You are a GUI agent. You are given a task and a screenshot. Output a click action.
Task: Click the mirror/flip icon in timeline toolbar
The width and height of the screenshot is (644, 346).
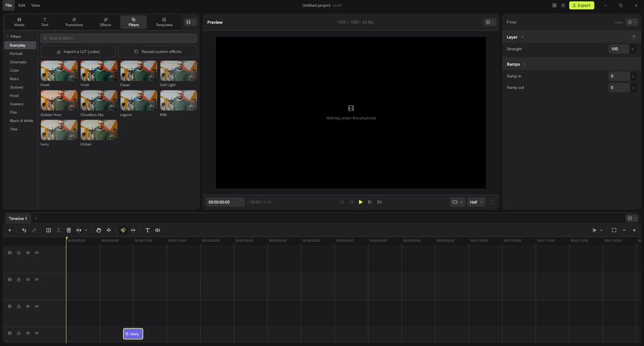pyautogui.click(x=79, y=230)
